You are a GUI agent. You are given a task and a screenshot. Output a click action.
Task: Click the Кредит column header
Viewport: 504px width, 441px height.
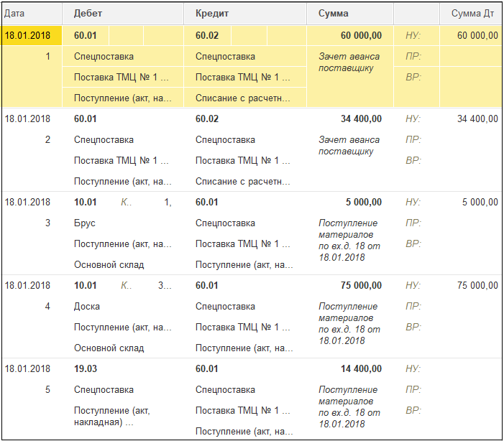pos(245,14)
